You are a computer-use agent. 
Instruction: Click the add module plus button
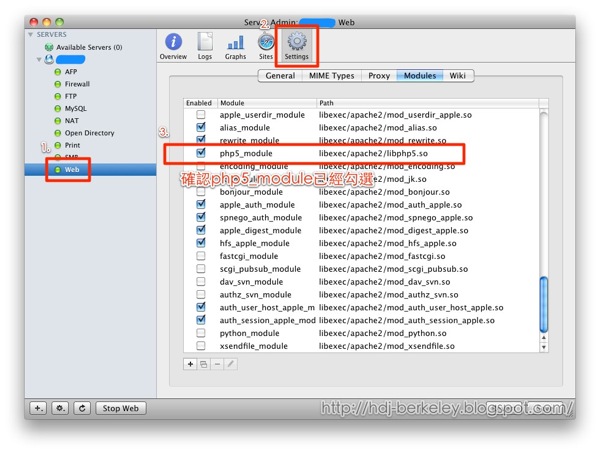pyautogui.click(x=190, y=364)
